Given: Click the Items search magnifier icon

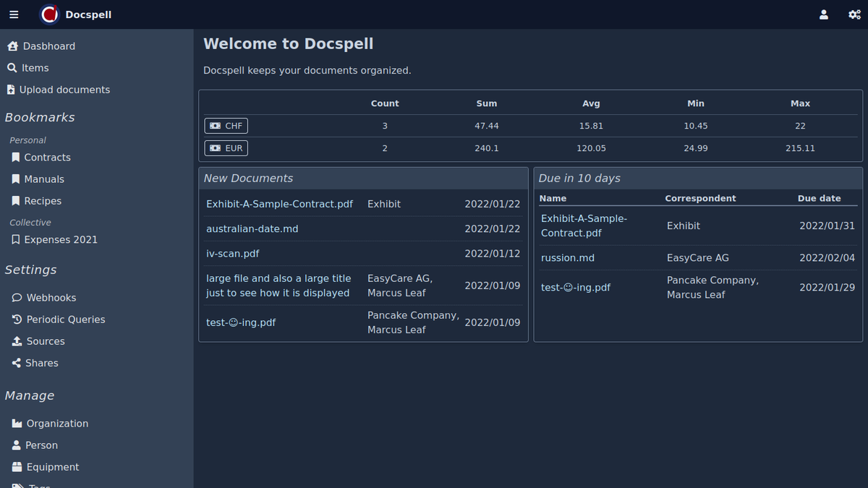Looking at the screenshot, I should [12, 68].
